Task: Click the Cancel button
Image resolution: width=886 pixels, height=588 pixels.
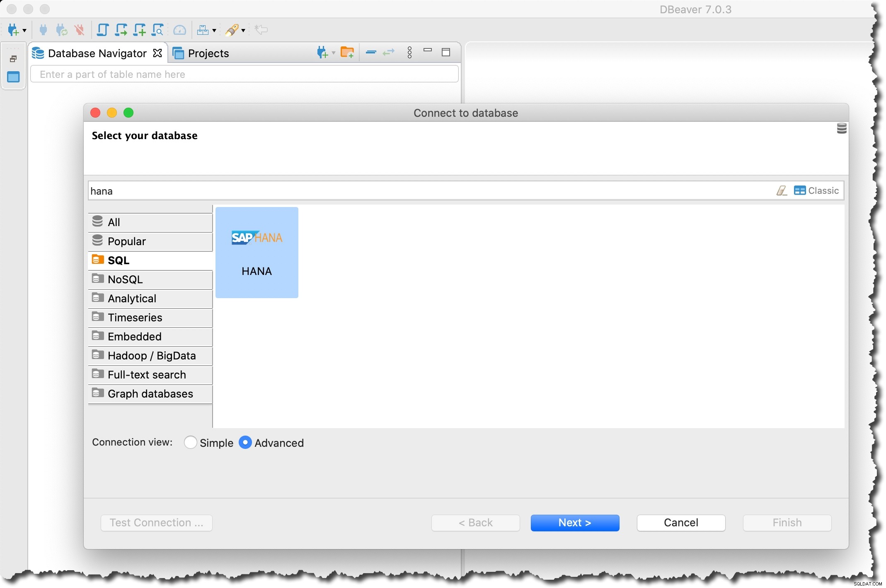Action: coord(681,523)
